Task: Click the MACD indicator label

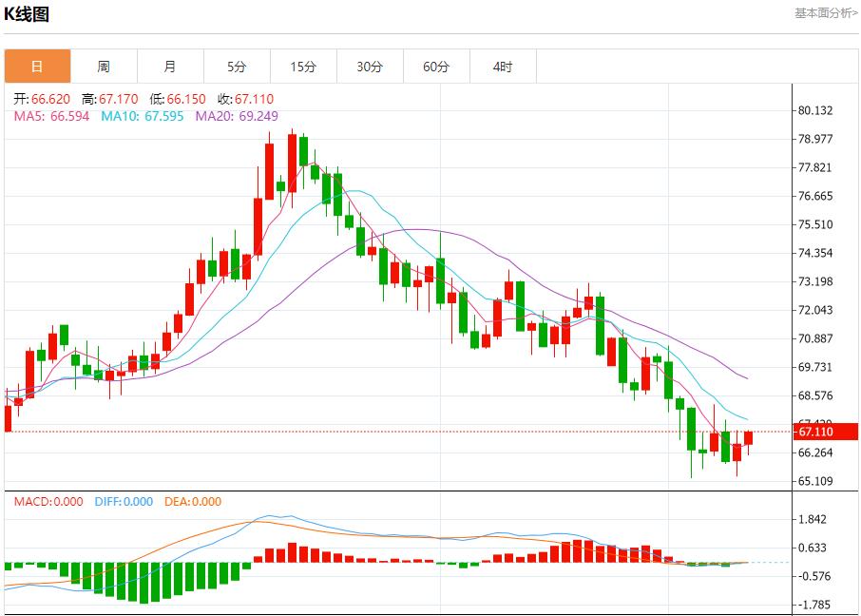Action: pos(48,502)
